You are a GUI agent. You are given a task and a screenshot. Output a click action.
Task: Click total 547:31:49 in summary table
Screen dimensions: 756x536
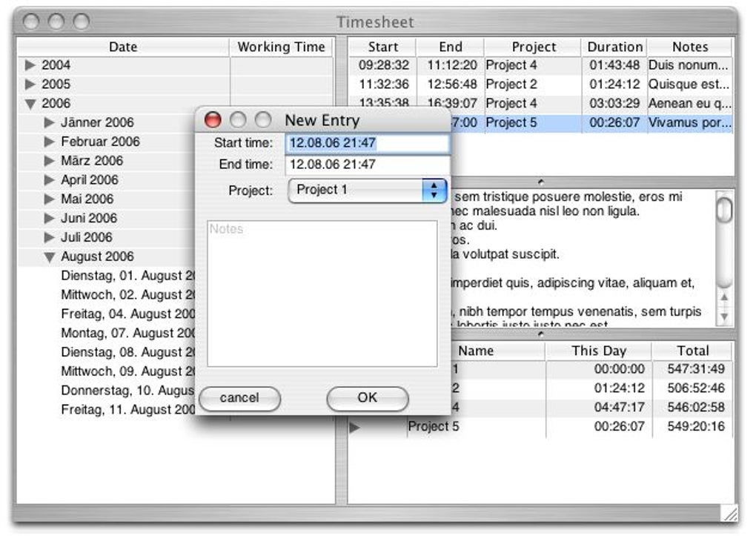point(696,369)
